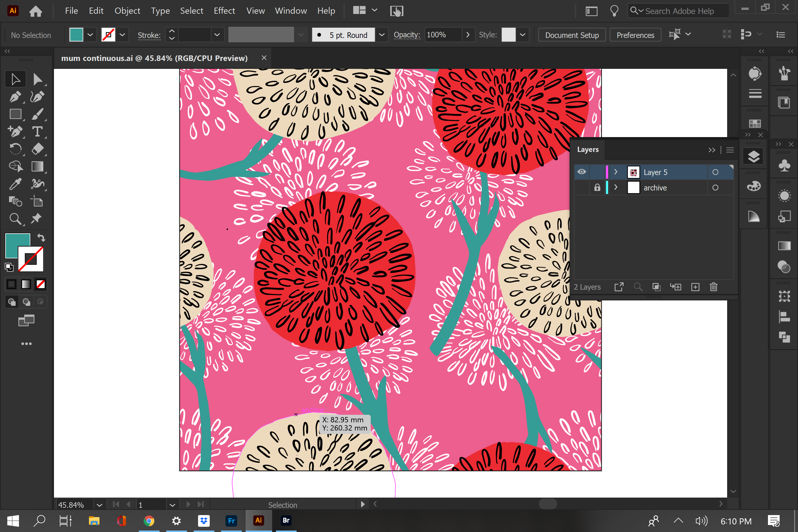798x532 pixels.
Task: Select the Type tool
Action: pyautogui.click(x=37, y=132)
